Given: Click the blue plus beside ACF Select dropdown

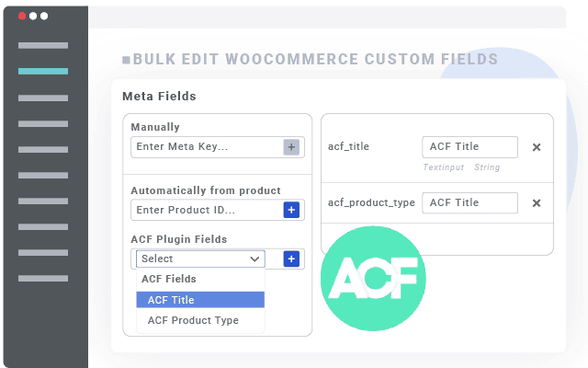Looking at the screenshot, I should tap(291, 259).
